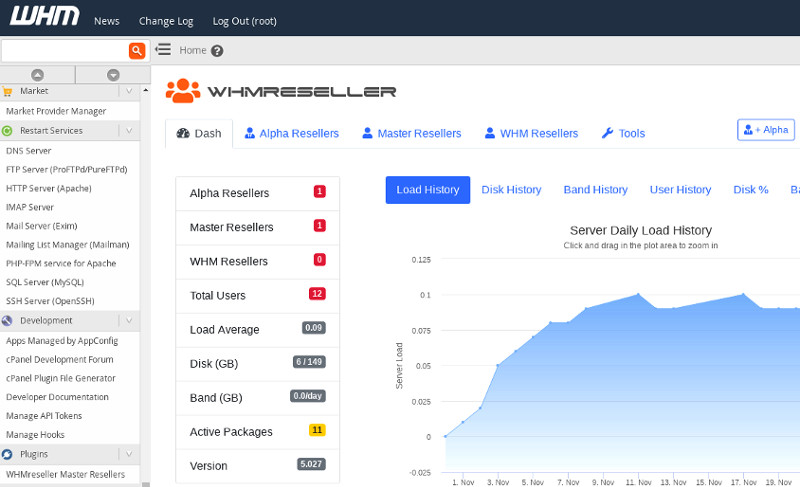This screenshot has width=800, height=487.
Task: Click the WHM logo
Action: point(38,19)
